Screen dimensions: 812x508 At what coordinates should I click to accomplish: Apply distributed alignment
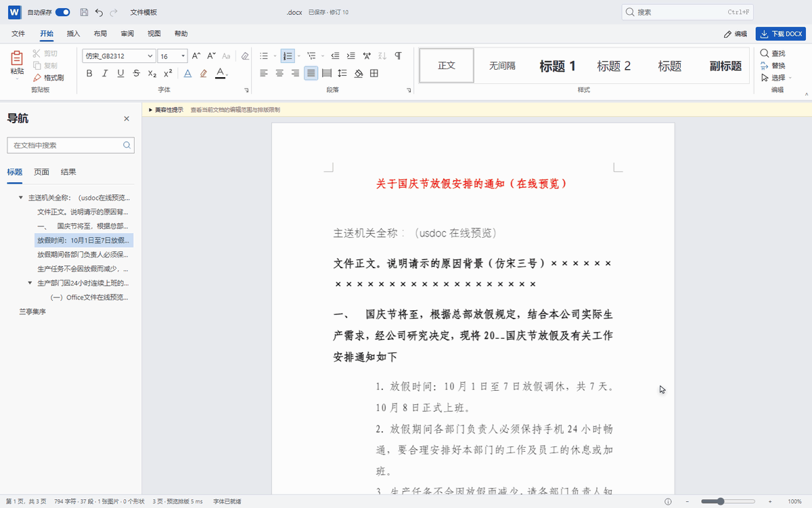click(327, 73)
